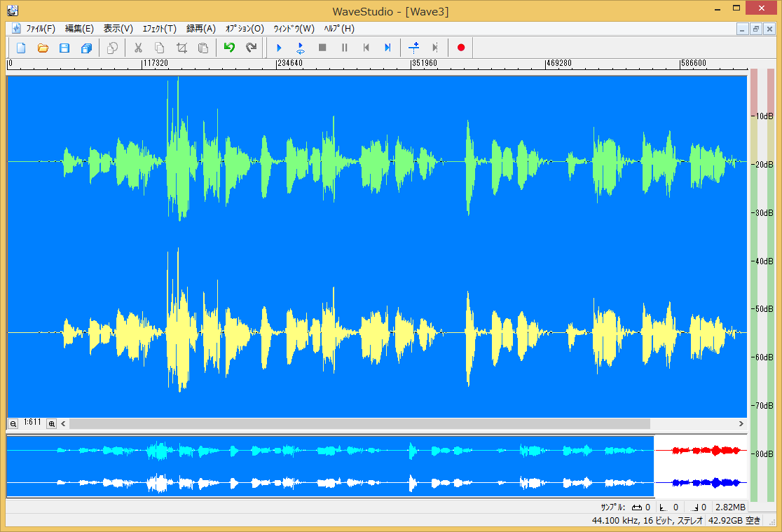Click the yellow right channel waveform
782x532 pixels.
[x=376, y=332]
